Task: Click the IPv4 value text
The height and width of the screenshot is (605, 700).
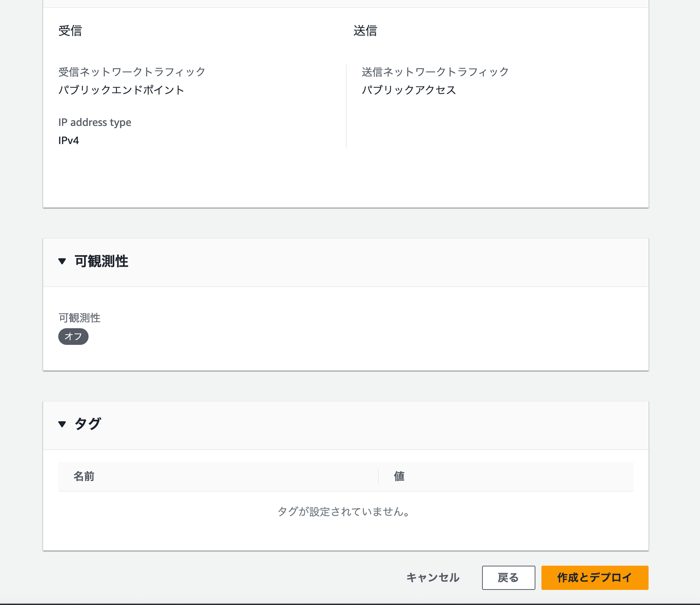Action: pyautogui.click(x=68, y=141)
